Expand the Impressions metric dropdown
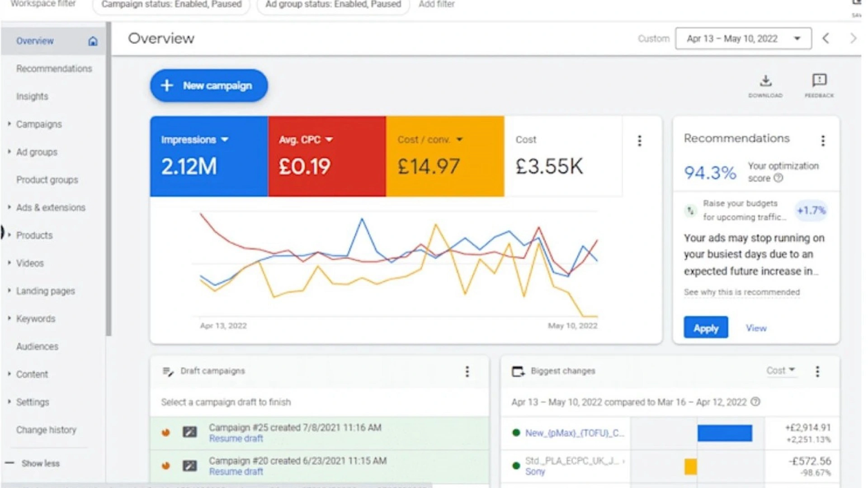The width and height of the screenshot is (868, 488). tap(225, 140)
